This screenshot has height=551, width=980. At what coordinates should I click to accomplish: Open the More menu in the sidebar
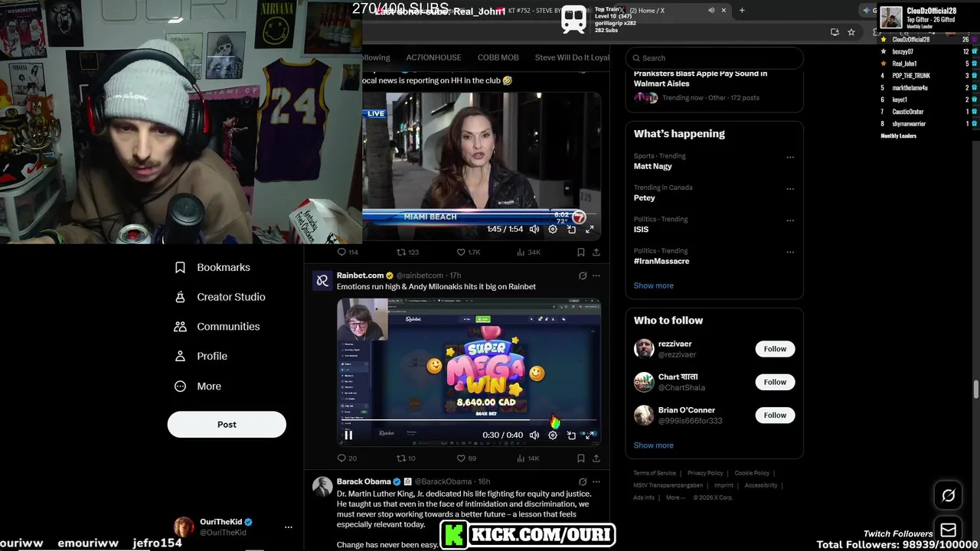(198, 386)
